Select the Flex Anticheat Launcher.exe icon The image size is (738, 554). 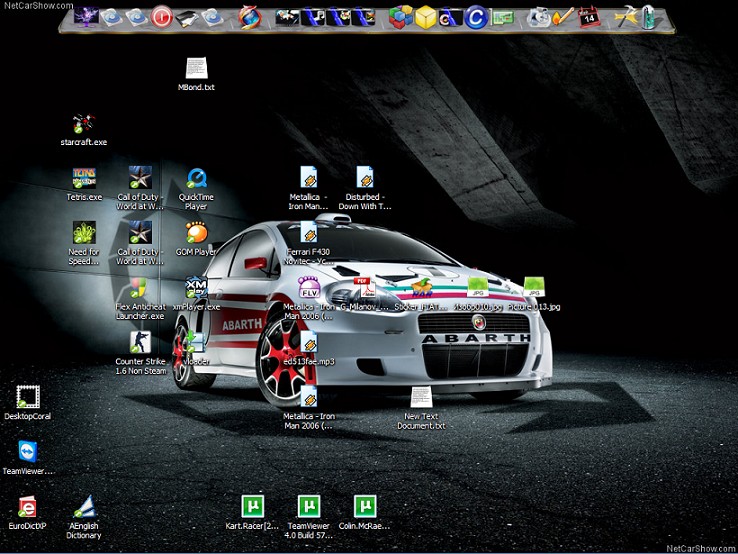[141, 289]
